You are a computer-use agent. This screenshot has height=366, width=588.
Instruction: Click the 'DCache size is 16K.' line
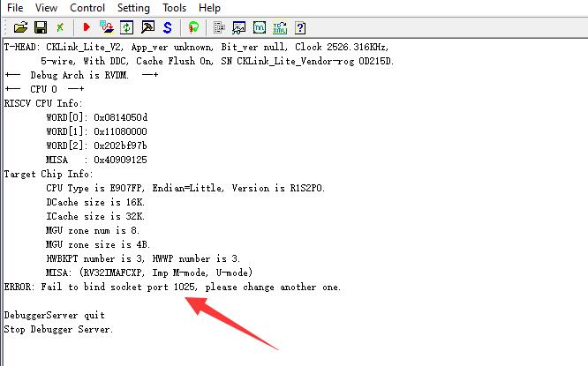pos(95,202)
